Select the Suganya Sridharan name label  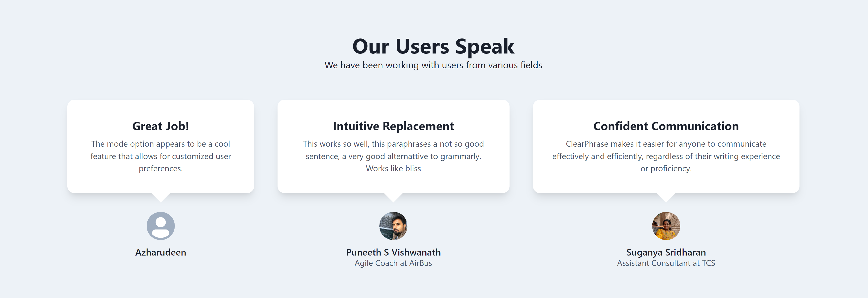tap(666, 252)
